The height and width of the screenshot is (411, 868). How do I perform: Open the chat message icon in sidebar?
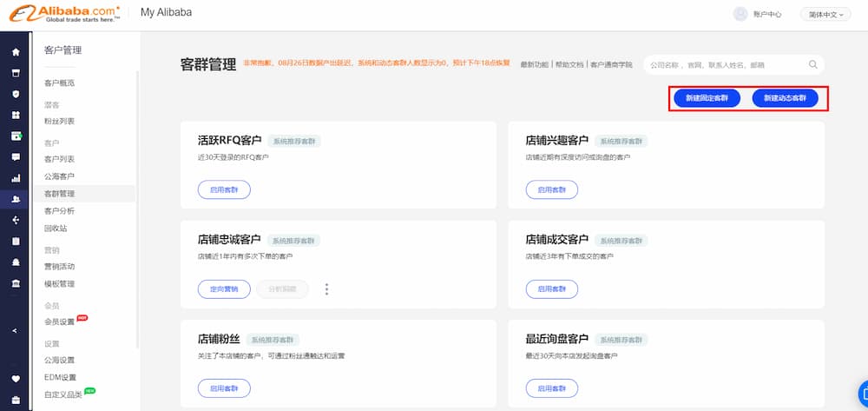(16, 157)
